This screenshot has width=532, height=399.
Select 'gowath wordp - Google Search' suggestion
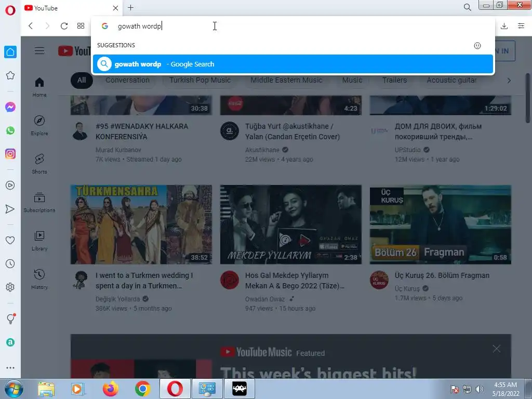[x=293, y=64]
